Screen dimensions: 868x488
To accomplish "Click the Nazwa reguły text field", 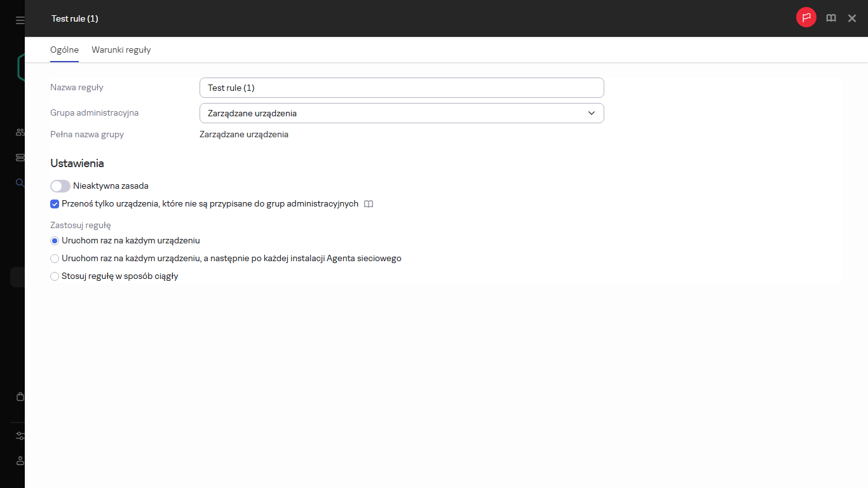I will 401,88.
